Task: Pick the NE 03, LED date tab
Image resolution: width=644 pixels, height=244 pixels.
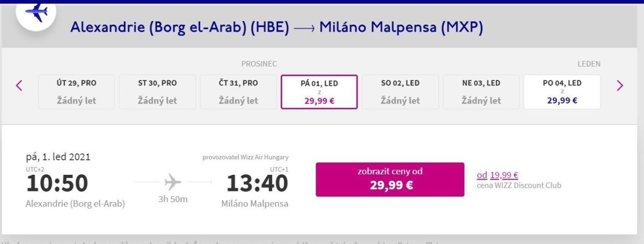Action: click(481, 92)
